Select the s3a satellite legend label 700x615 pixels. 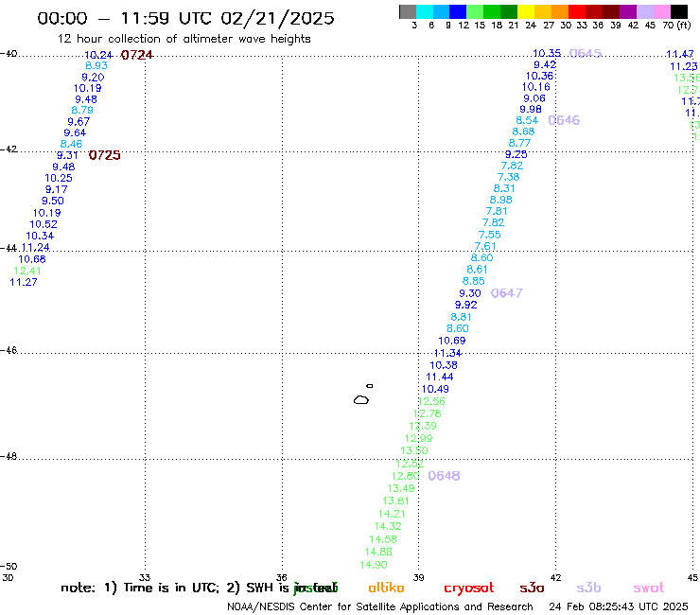(x=532, y=588)
